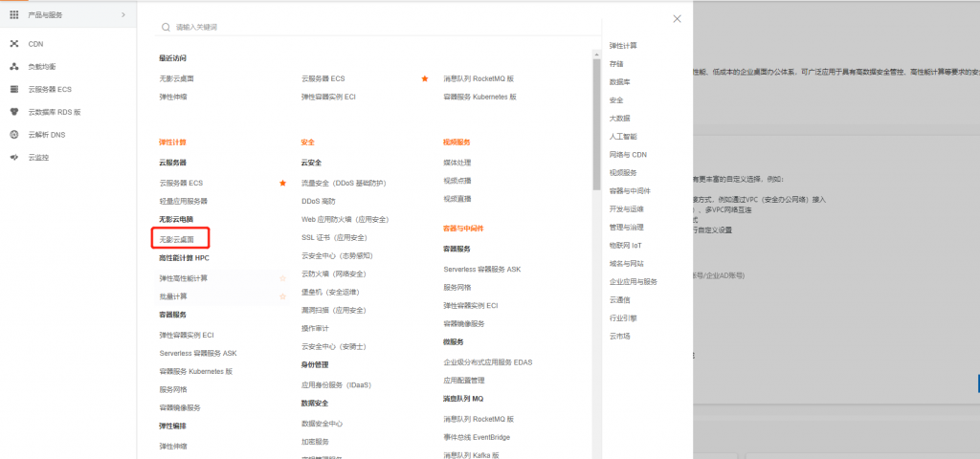Select 负载均衡 label in left sidebar
The width and height of the screenshot is (980, 459).
[42, 66]
